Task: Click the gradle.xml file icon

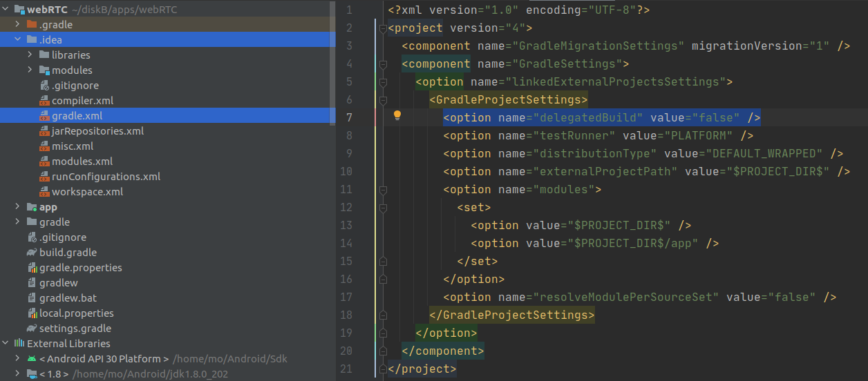Action: tap(44, 116)
